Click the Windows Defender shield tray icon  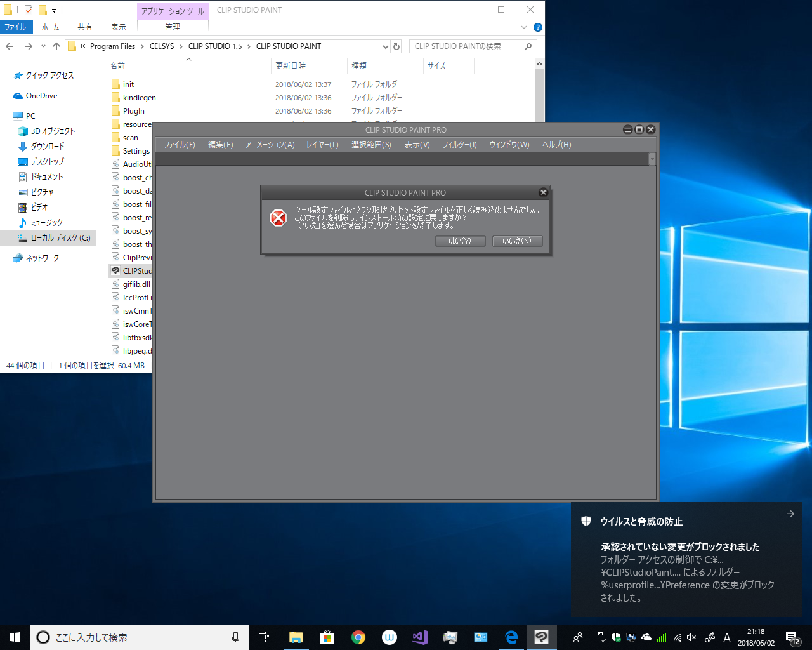[615, 637]
